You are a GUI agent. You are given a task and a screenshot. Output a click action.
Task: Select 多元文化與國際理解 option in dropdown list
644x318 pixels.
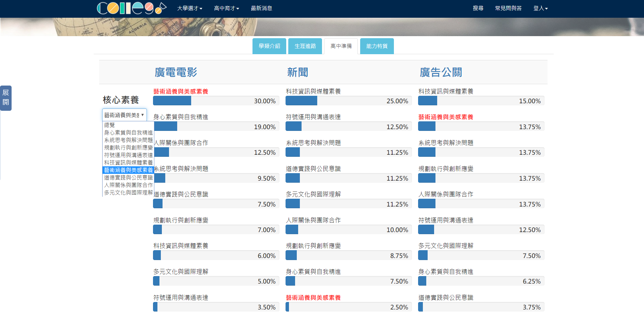(x=128, y=193)
